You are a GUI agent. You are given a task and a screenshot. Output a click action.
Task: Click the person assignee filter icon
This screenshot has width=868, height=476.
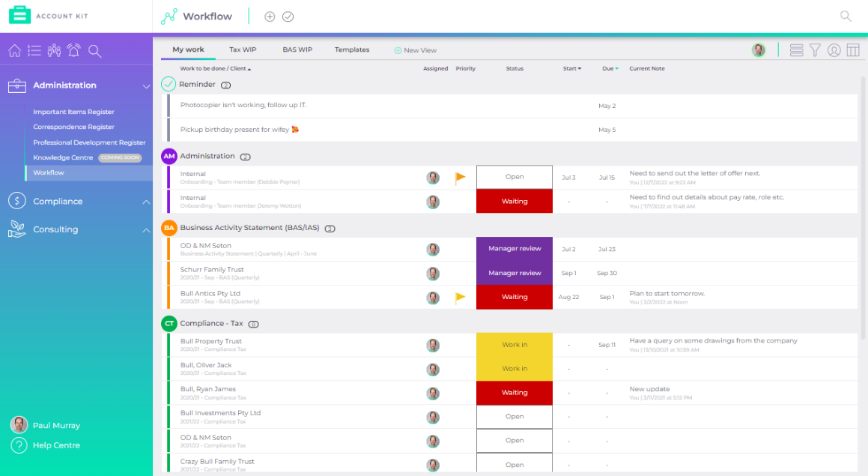834,50
